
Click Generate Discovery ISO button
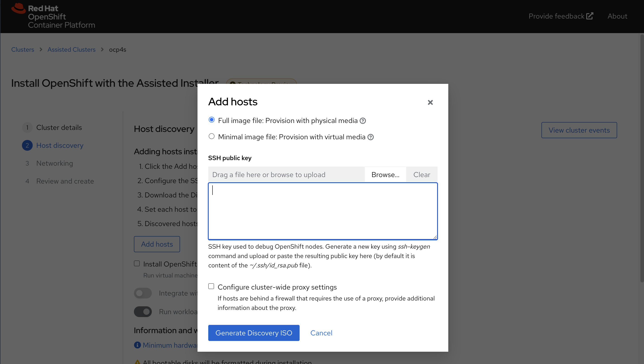click(x=253, y=333)
